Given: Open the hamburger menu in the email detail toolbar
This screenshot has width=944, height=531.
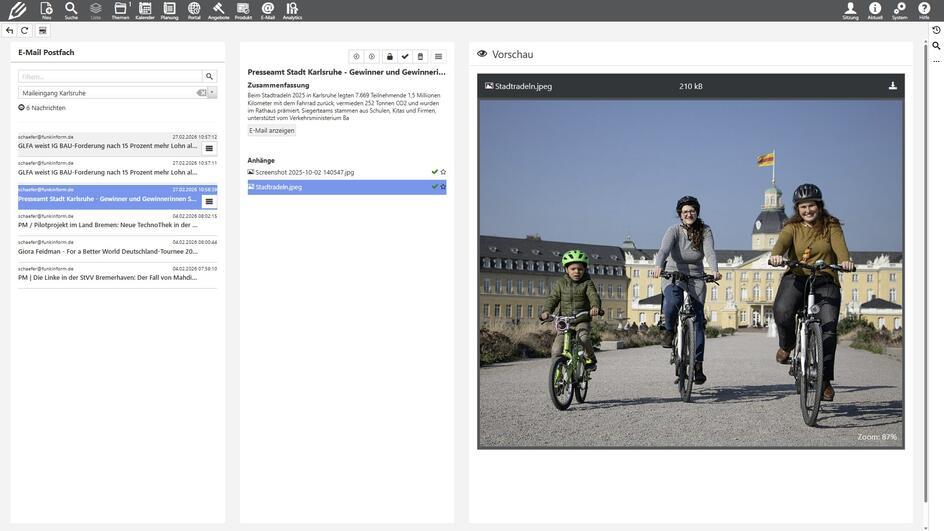Looking at the screenshot, I should click(x=438, y=57).
